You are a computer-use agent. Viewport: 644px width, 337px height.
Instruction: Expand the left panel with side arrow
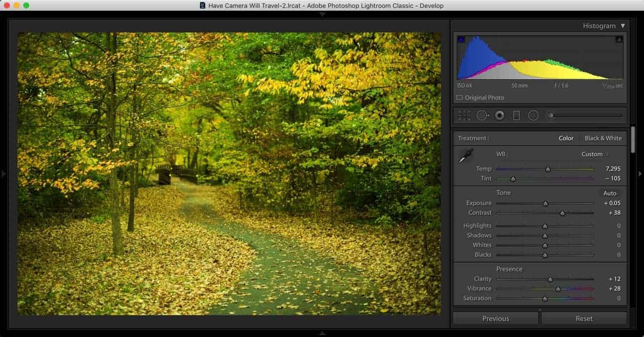[3, 174]
